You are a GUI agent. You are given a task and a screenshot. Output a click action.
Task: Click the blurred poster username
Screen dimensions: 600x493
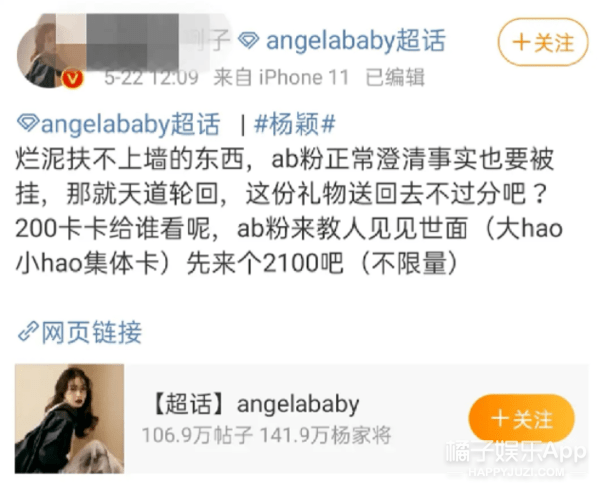tap(143, 41)
